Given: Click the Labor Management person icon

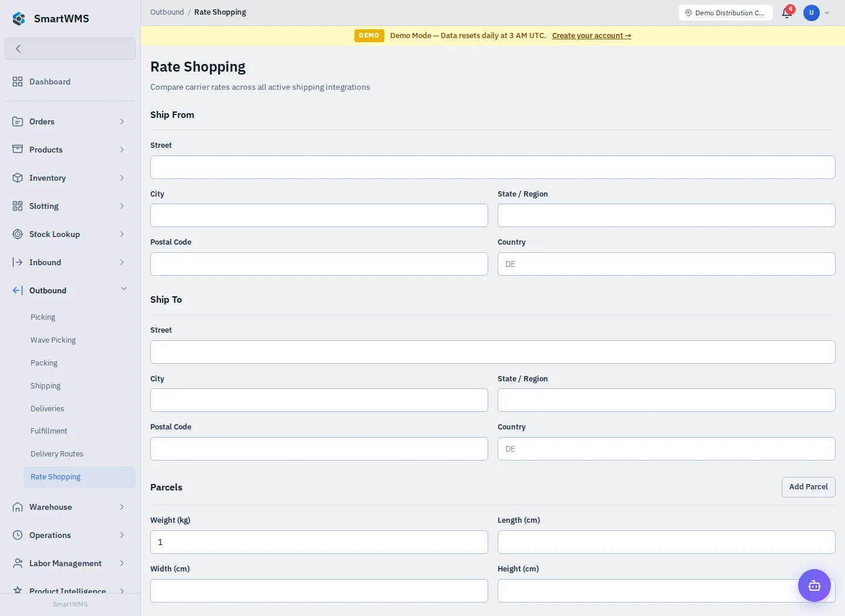Looking at the screenshot, I should 18,563.
